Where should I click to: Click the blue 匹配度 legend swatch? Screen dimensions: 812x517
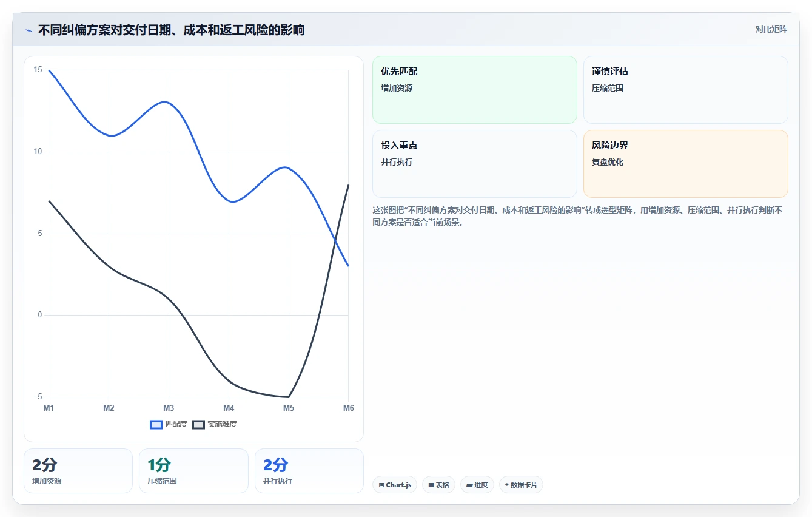pos(156,424)
